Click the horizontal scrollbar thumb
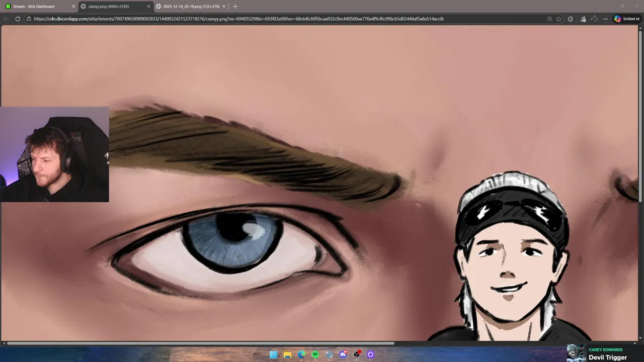This screenshot has width=644, height=362. (200, 343)
